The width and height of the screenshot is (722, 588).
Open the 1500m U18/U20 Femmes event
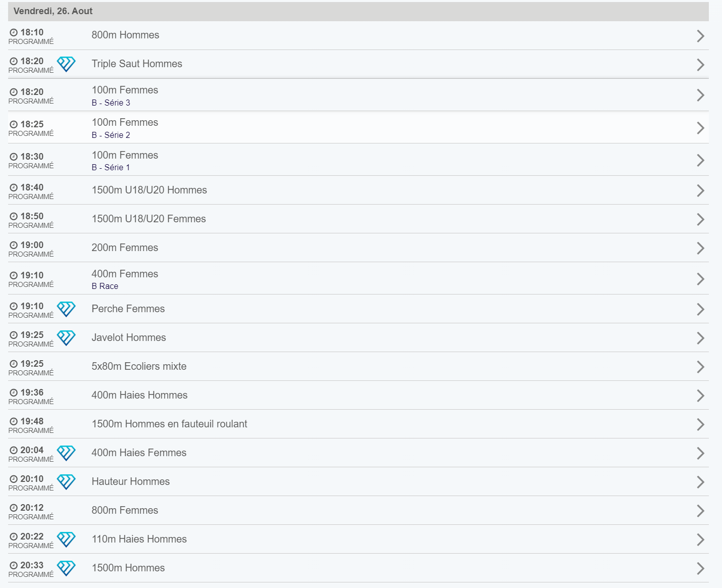149,219
